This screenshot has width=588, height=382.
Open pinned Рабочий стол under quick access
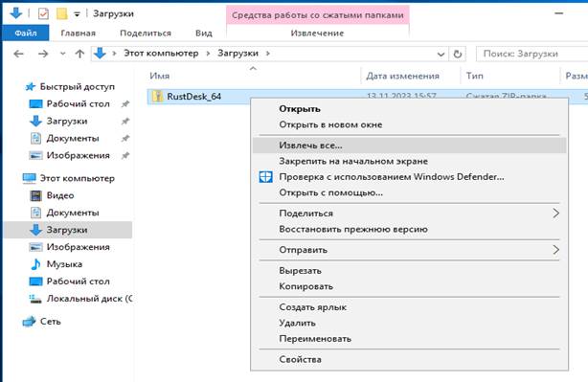coord(78,103)
